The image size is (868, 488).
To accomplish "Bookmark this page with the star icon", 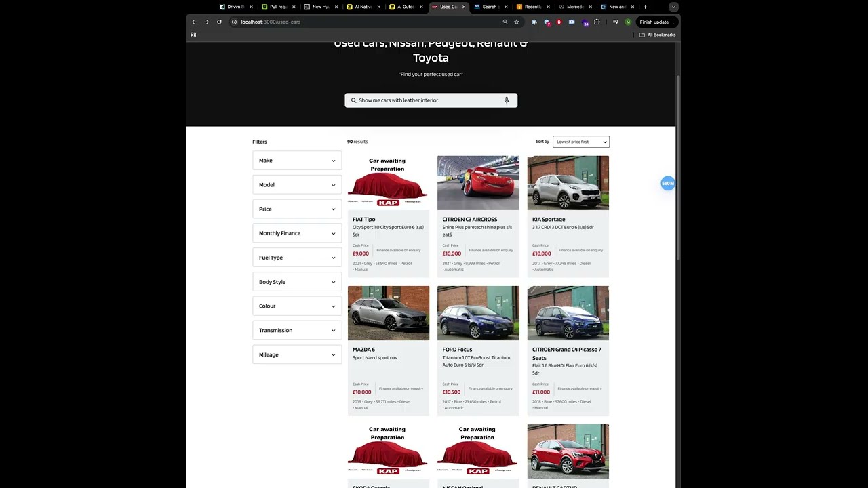I will tap(516, 22).
